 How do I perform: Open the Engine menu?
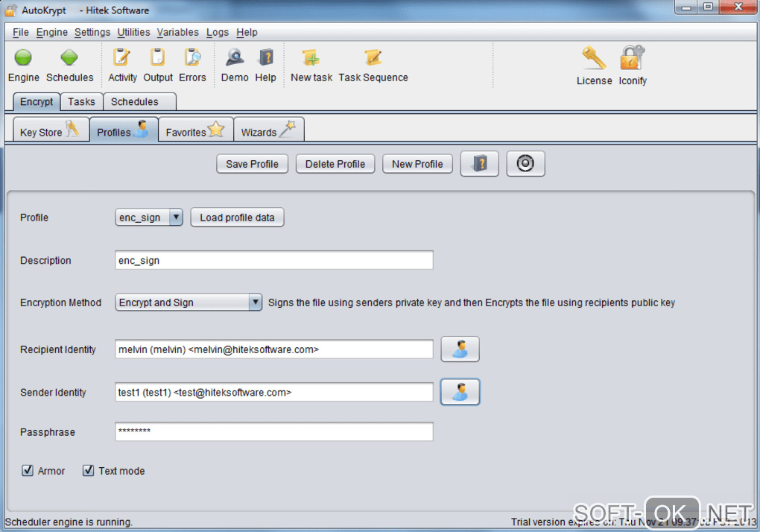tap(52, 33)
